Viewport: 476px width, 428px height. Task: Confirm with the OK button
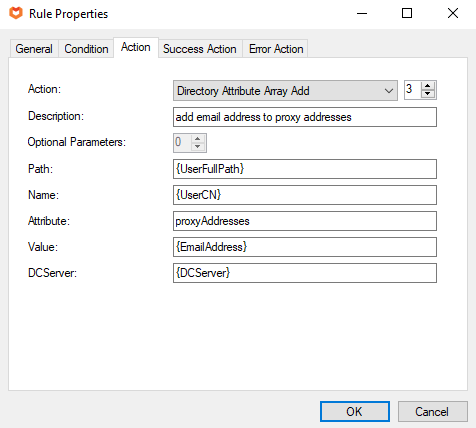click(x=355, y=411)
